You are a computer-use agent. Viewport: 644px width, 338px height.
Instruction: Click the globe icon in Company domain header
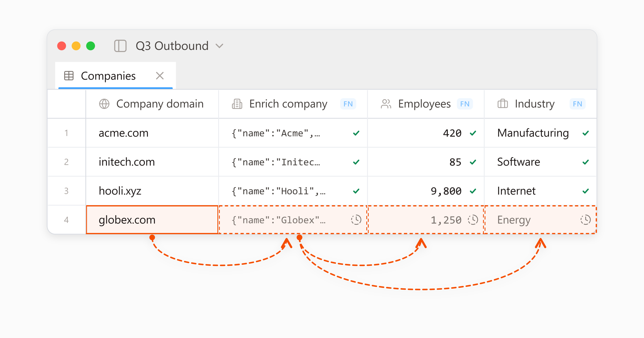(104, 104)
